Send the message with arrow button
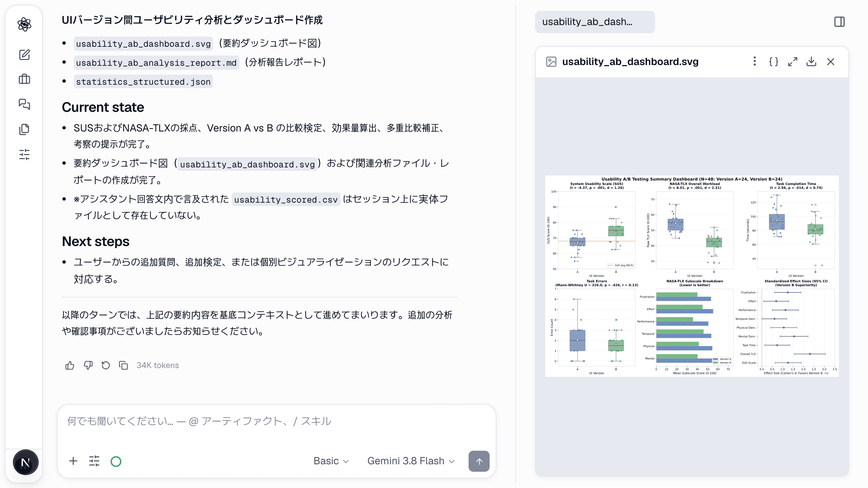 tap(479, 461)
